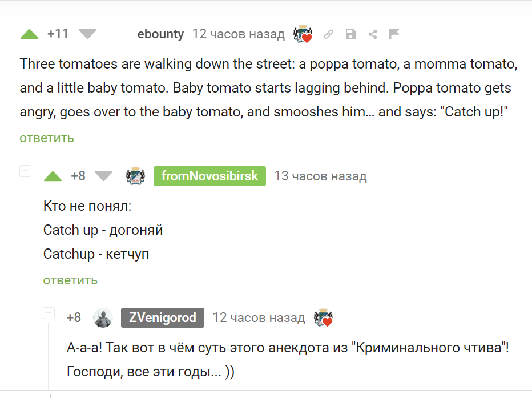The height and width of the screenshot is (398, 532).
Task: Open the ZVenigorod username label
Action: point(163,318)
